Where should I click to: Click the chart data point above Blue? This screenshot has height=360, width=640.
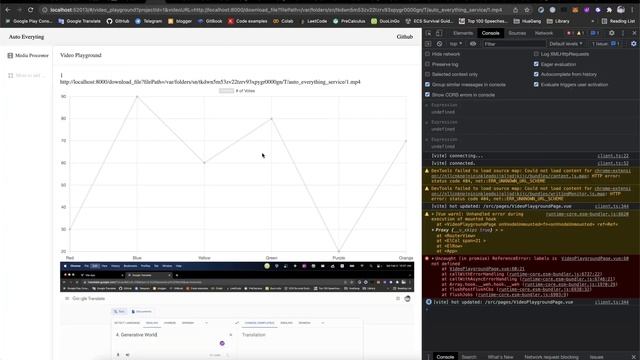[137, 97]
